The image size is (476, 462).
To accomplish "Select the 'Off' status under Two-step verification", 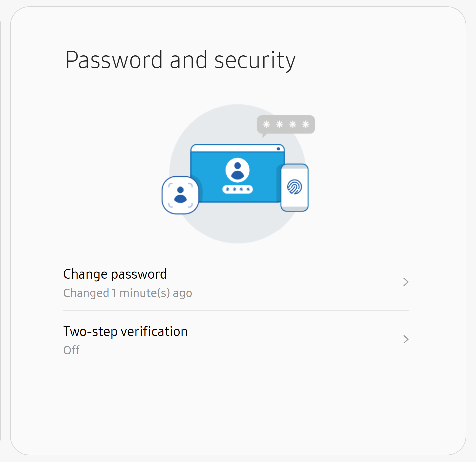I will click(72, 350).
